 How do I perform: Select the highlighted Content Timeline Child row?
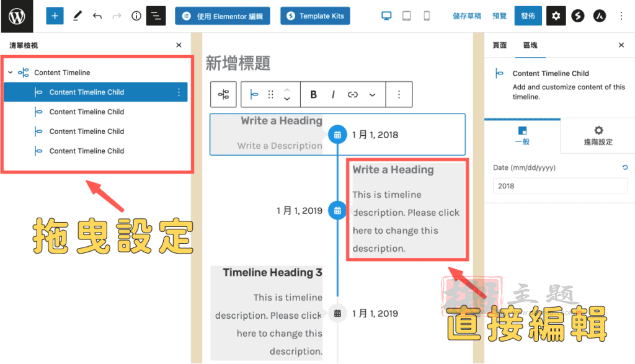click(95, 92)
